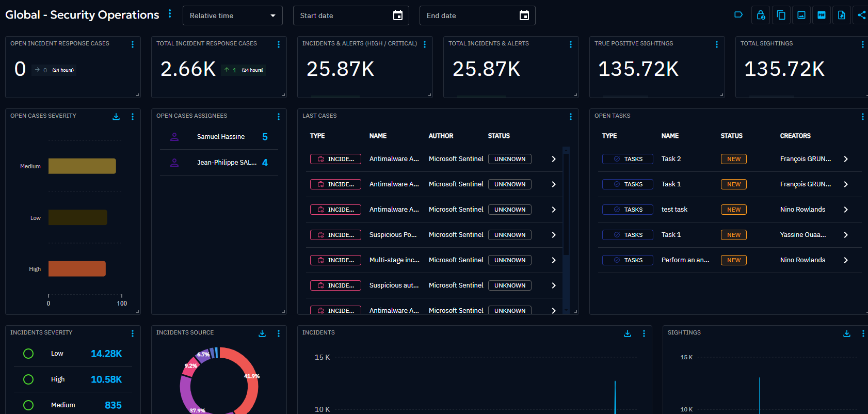Open Last Cases widget menu
This screenshot has height=414, width=868.
[571, 117]
